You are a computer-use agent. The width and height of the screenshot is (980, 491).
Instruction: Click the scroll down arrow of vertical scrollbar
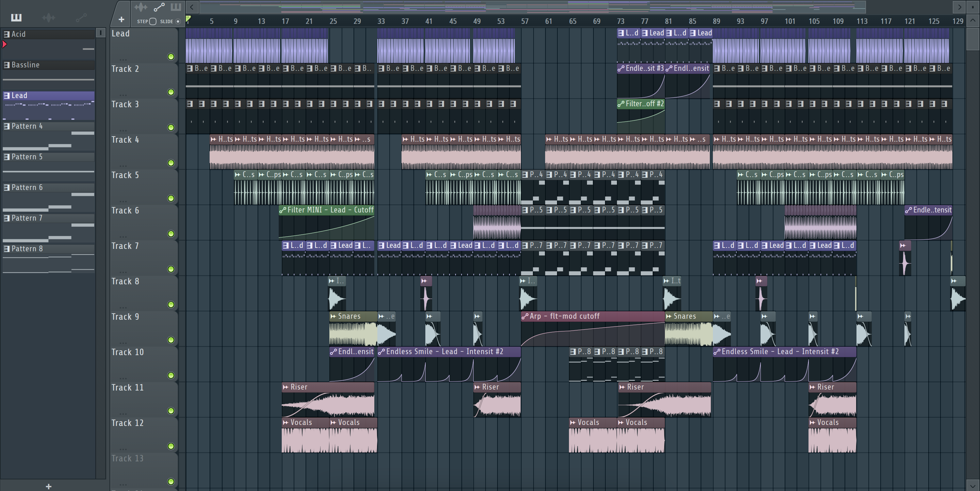pos(973,485)
